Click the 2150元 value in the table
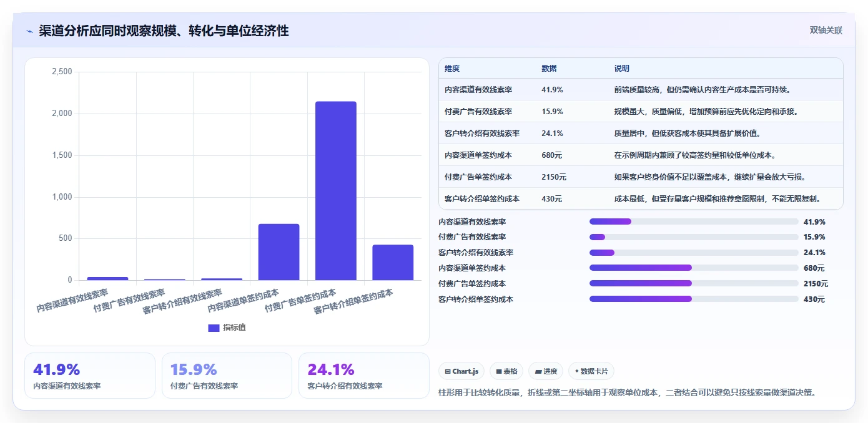This screenshot has height=423, width=868. [x=554, y=177]
